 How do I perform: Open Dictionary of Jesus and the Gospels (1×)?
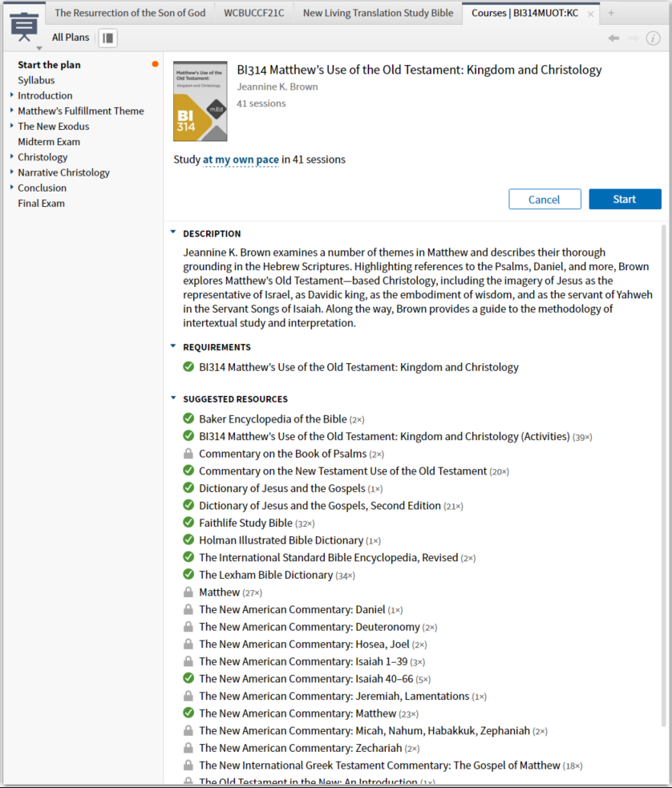(x=282, y=488)
